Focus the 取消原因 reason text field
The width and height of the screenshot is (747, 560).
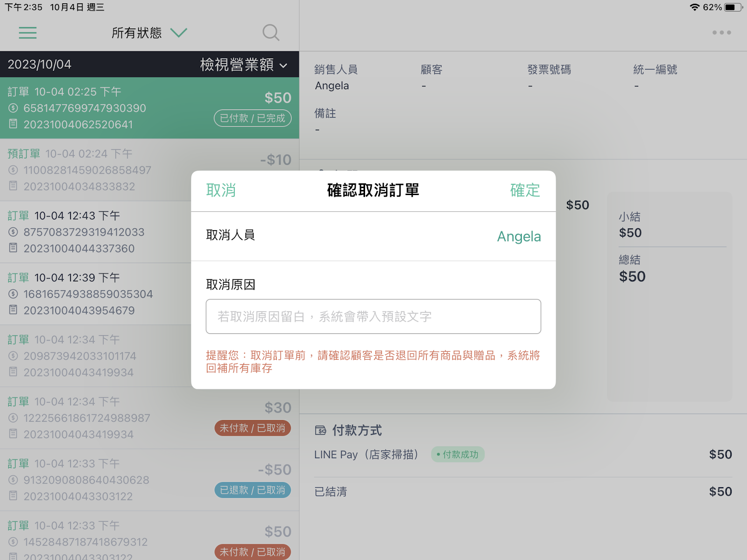point(373,316)
